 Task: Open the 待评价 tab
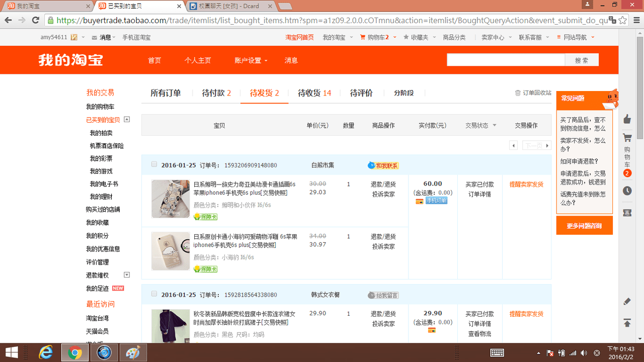(361, 93)
